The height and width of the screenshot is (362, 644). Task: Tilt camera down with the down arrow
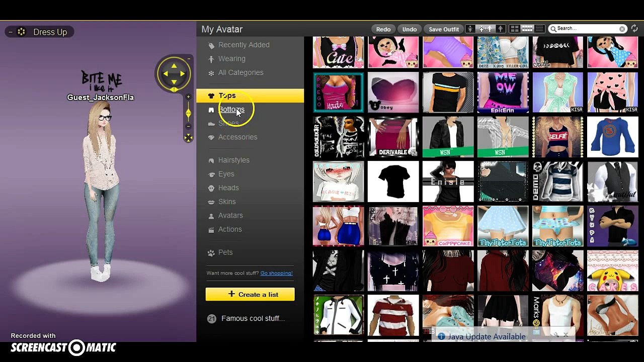pos(174,82)
